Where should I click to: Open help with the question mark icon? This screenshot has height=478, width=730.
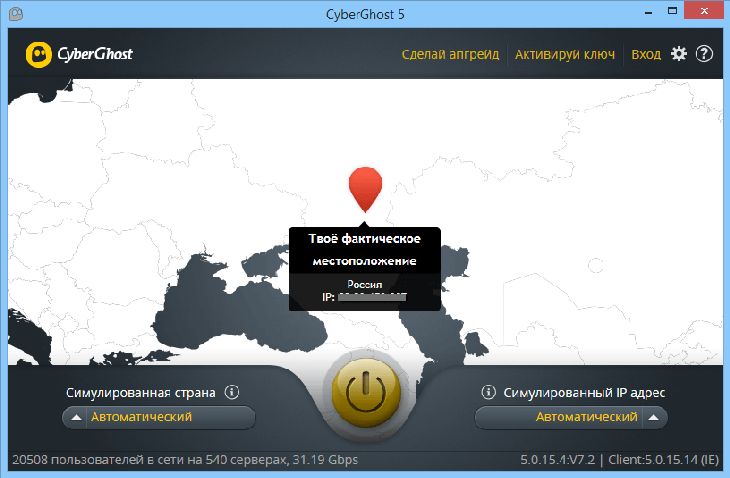704,54
